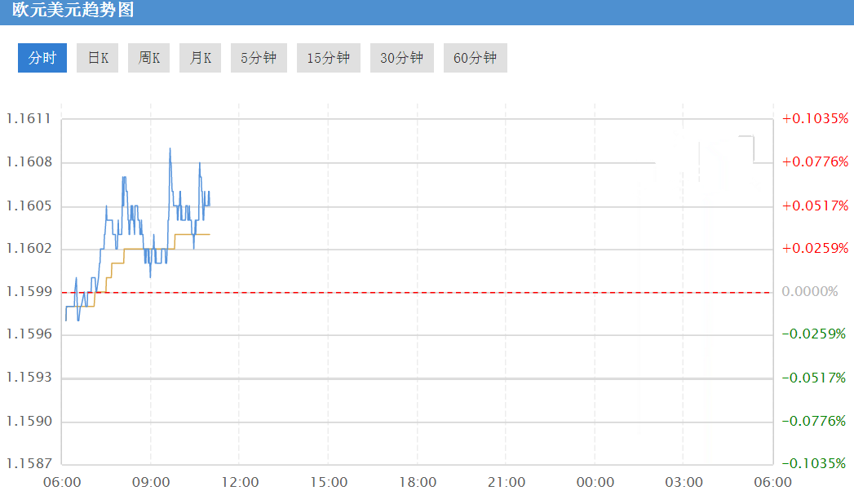Click the -0.0517% percentage label
Image resolution: width=854 pixels, height=504 pixels.
coord(814,378)
